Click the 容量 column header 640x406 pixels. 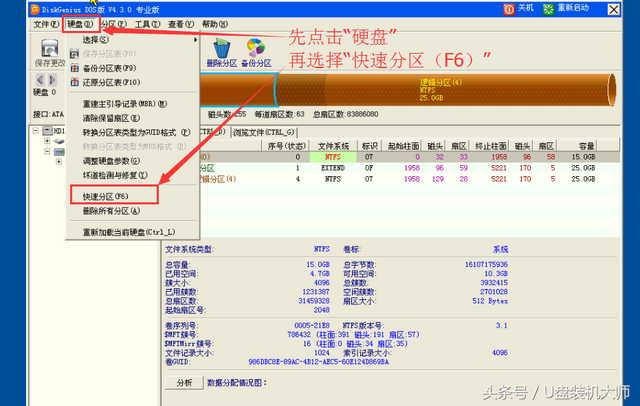(x=576, y=146)
